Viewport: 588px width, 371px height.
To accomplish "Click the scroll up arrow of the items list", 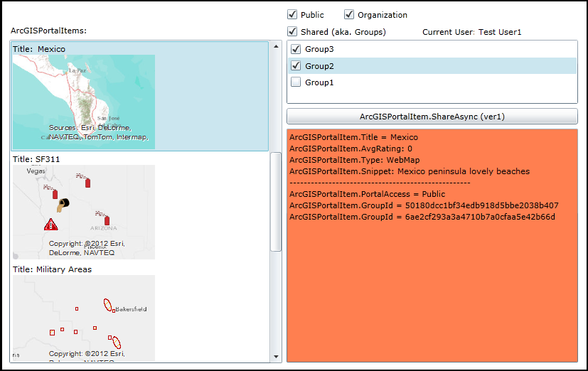I will [x=276, y=47].
